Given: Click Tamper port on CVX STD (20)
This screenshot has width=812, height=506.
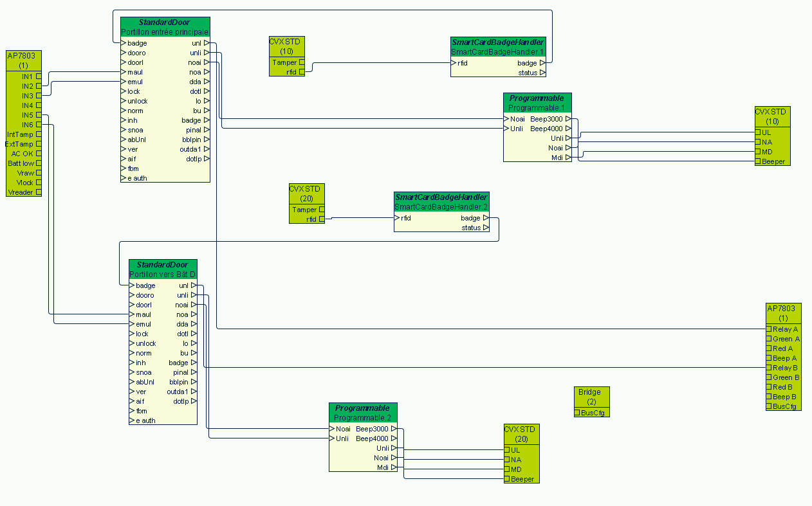Looking at the screenshot, I should click(x=322, y=210).
